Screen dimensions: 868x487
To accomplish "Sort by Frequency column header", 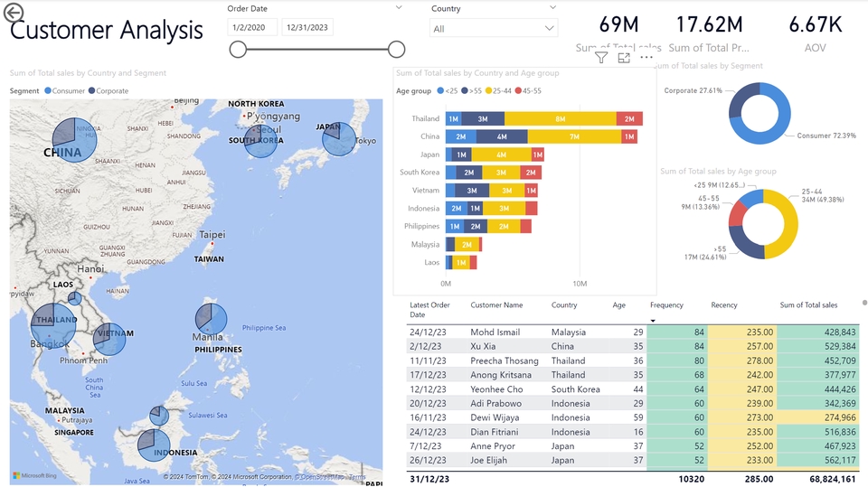I will click(666, 304).
